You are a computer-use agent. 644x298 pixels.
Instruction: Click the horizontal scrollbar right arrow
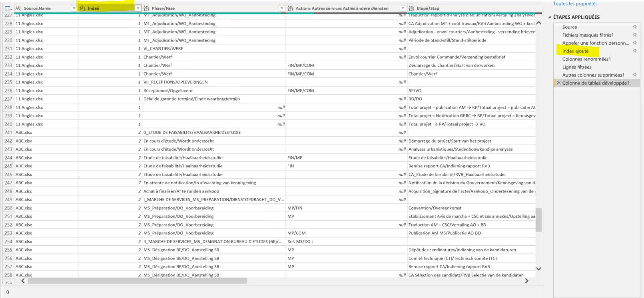(x=526, y=281)
